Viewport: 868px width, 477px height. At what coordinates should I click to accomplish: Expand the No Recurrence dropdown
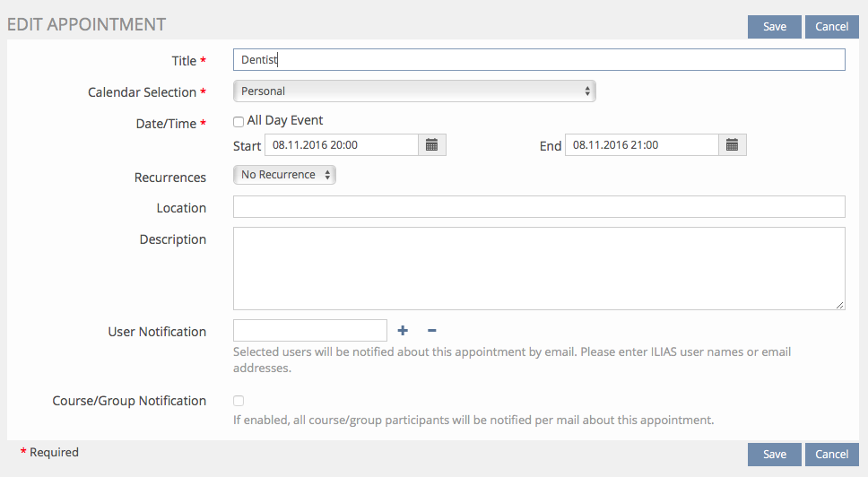pyautogui.click(x=284, y=175)
